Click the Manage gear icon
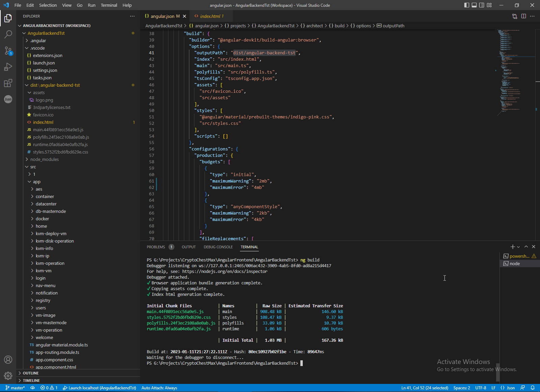 point(8,375)
